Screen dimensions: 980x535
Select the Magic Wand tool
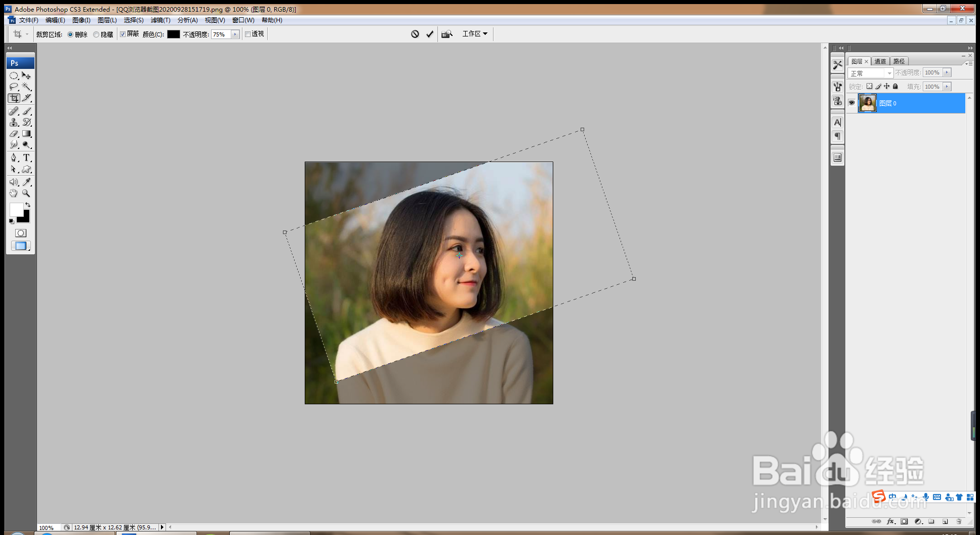(26, 87)
